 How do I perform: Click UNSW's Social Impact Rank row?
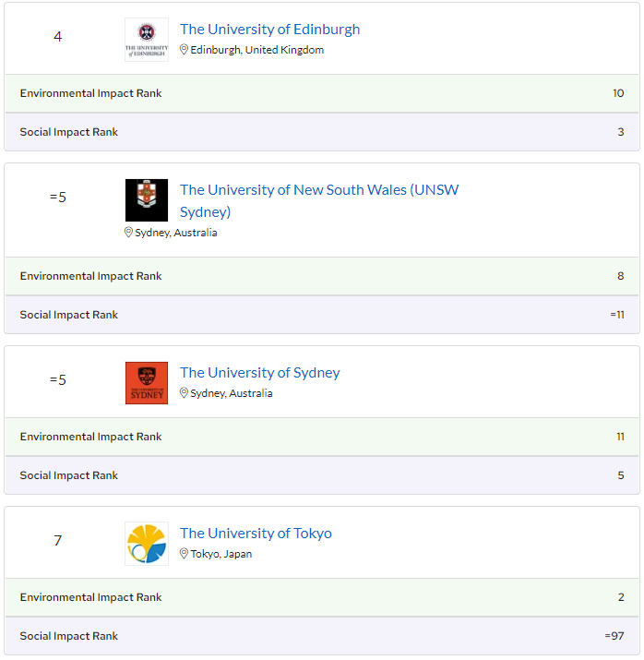[x=321, y=315]
